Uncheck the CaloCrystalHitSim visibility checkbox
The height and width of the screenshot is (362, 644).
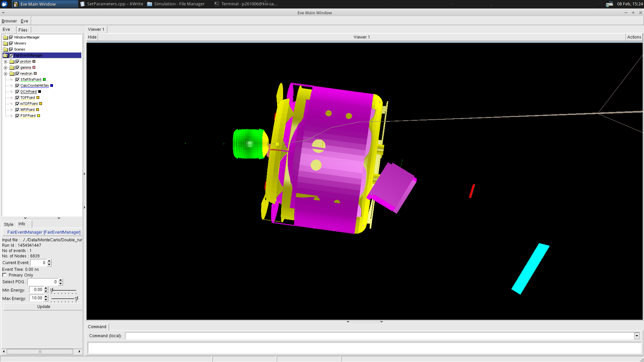[17, 86]
